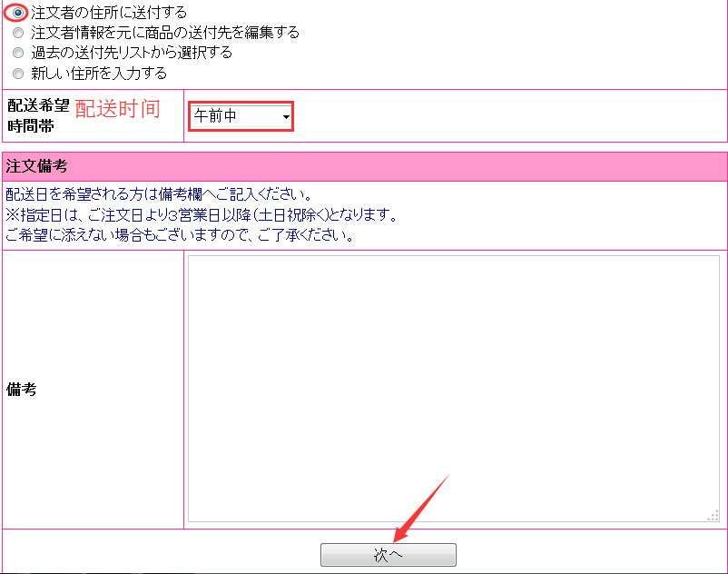This screenshot has height=574, width=728.
Task: Click the 注文備考 section header
Action: coord(37,167)
